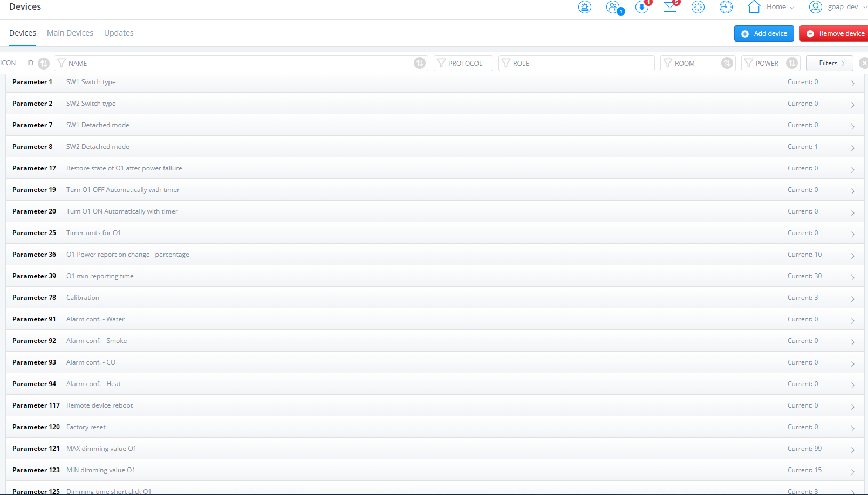Sort by ROOM using the arrows icon
The width and height of the screenshot is (868, 495).
click(x=727, y=63)
